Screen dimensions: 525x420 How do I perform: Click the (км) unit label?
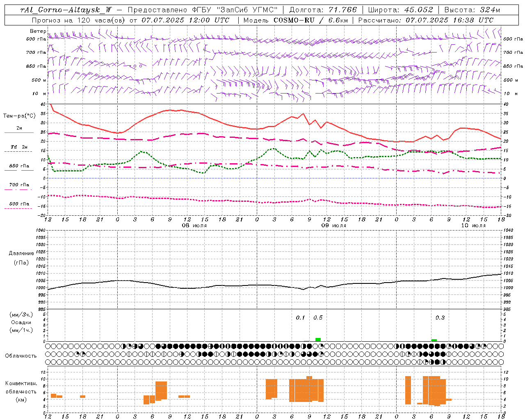click(x=21, y=399)
